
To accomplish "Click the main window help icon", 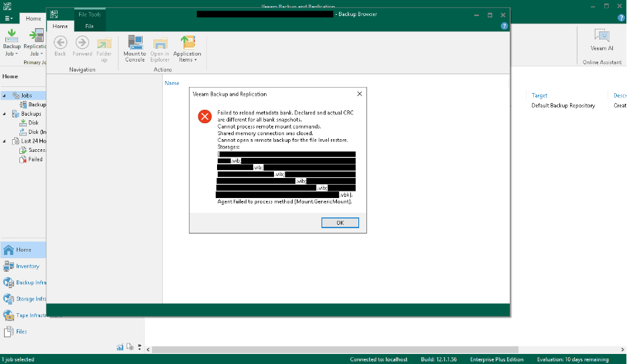I will pyautogui.click(x=621, y=18).
